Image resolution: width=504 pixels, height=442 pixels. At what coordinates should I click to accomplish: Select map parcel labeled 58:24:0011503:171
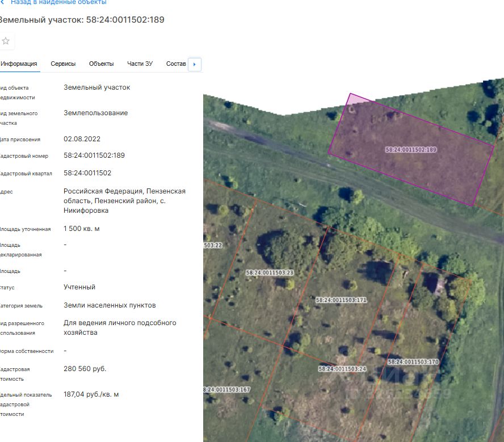coord(341,300)
